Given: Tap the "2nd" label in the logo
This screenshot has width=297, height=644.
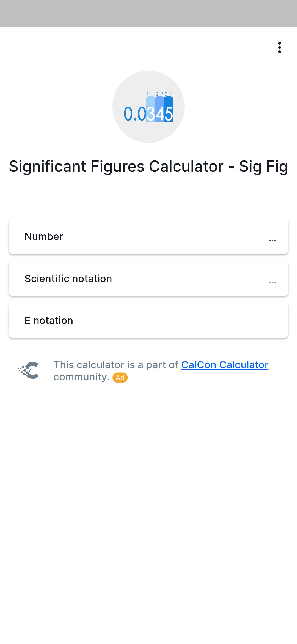Looking at the screenshot, I should click(x=159, y=94).
